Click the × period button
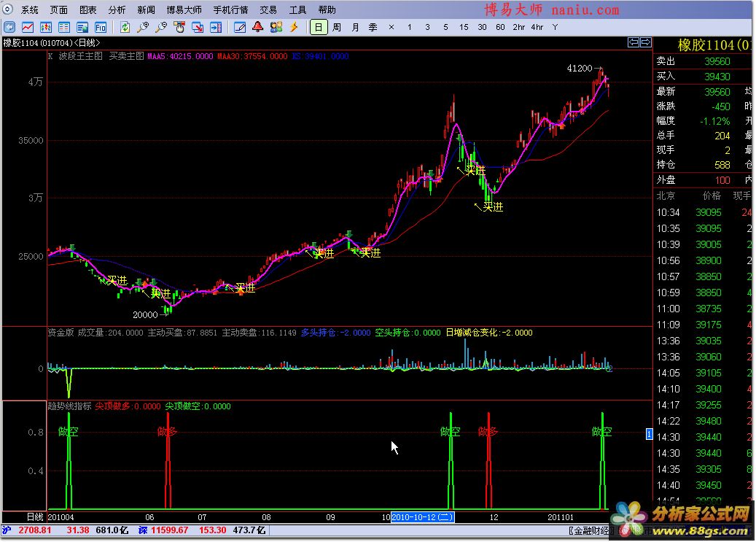 391,28
